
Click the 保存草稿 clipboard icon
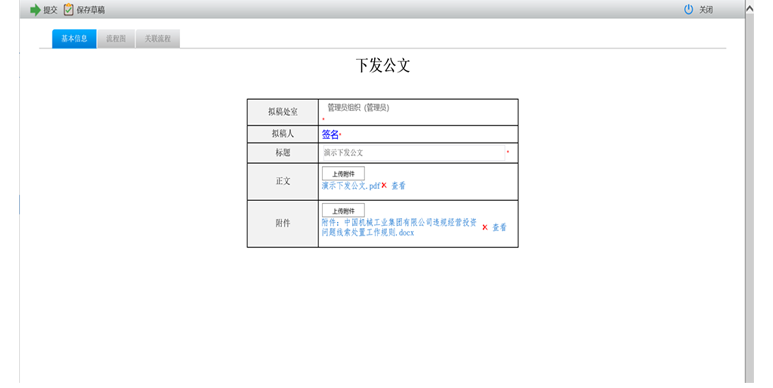coord(69,9)
